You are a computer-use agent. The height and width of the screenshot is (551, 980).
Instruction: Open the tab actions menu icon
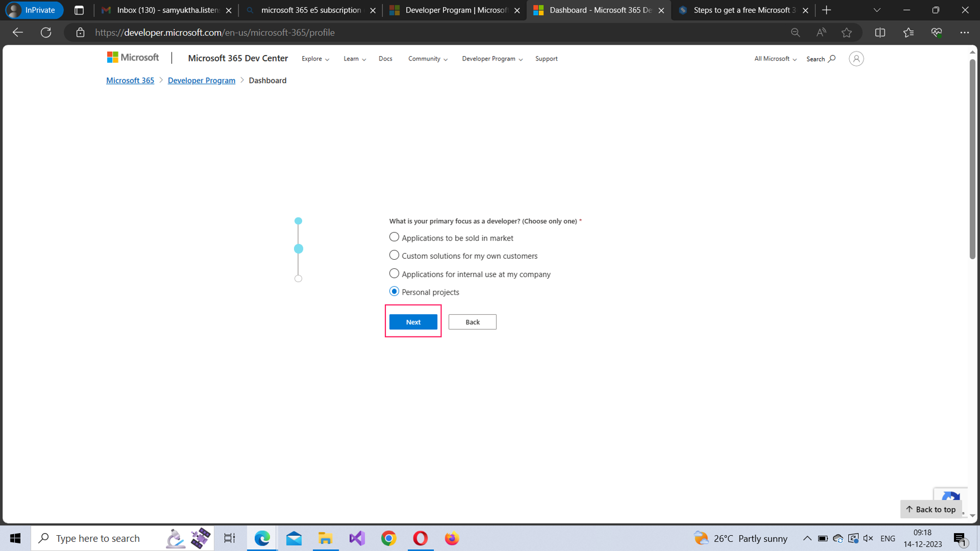point(79,10)
